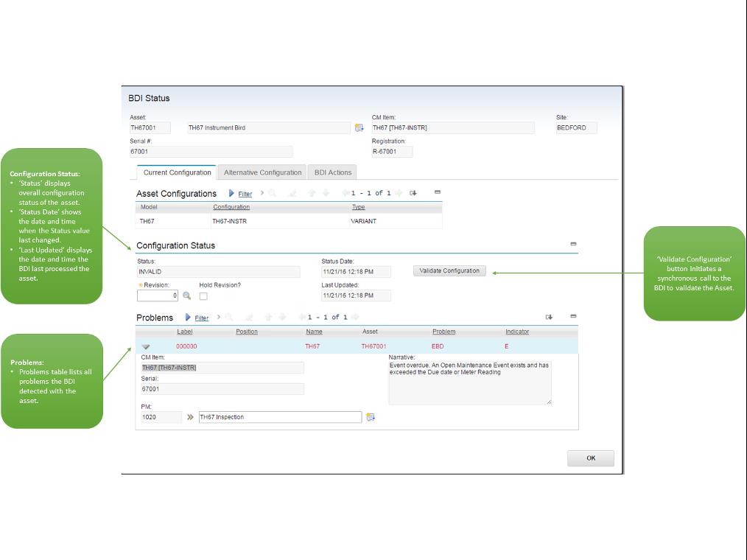The width and height of the screenshot is (747, 560).
Task: Click the EBD problem cell
Action: pos(438,346)
